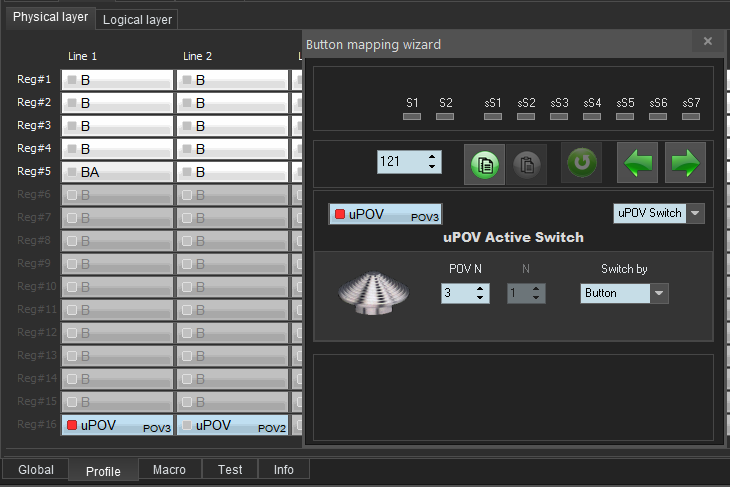The image size is (730, 487).
Task: Open the Profile tab
Action: tap(103, 471)
